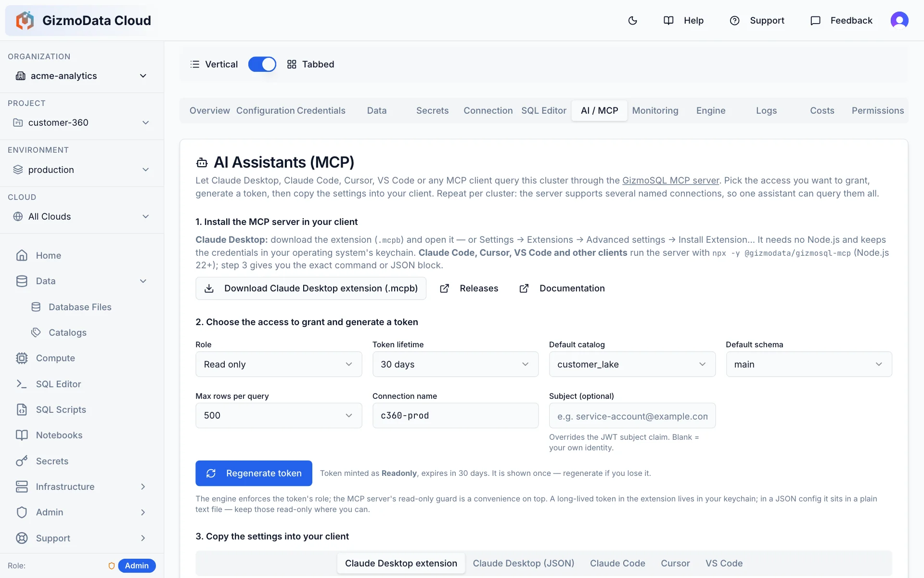Select the Claude Desktop (JSON) tab

tap(524, 563)
